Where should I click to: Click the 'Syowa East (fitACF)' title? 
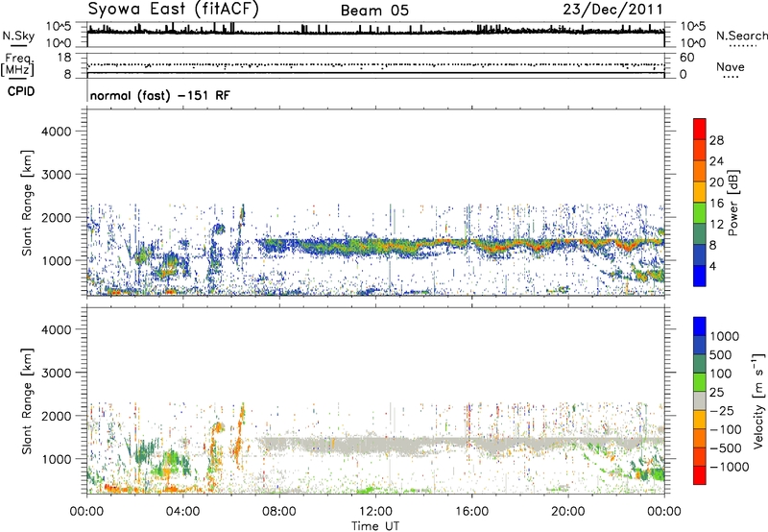click(x=173, y=9)
